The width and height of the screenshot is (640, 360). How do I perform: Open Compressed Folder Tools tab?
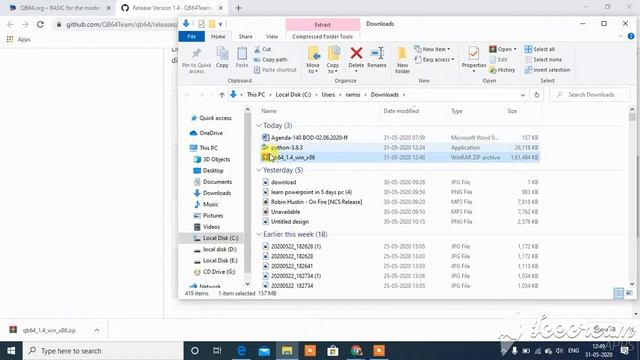point(322,36)
